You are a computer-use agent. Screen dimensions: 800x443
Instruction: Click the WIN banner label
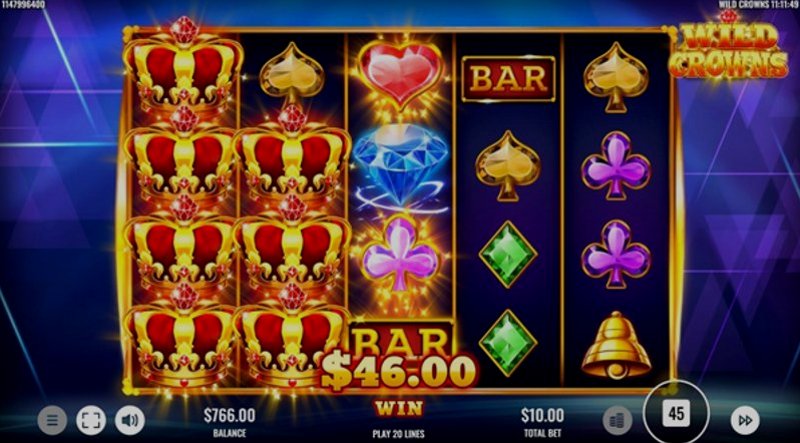398,408
